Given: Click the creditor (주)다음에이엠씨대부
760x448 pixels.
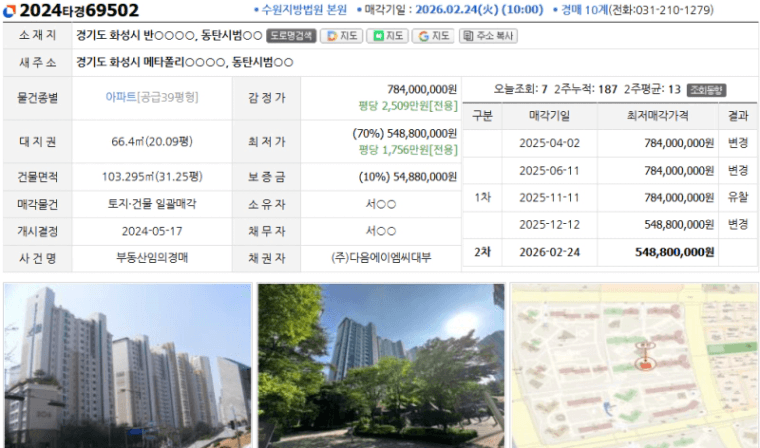Looking at the screenshot, I should pyautogui.click(x=381, y=258).
